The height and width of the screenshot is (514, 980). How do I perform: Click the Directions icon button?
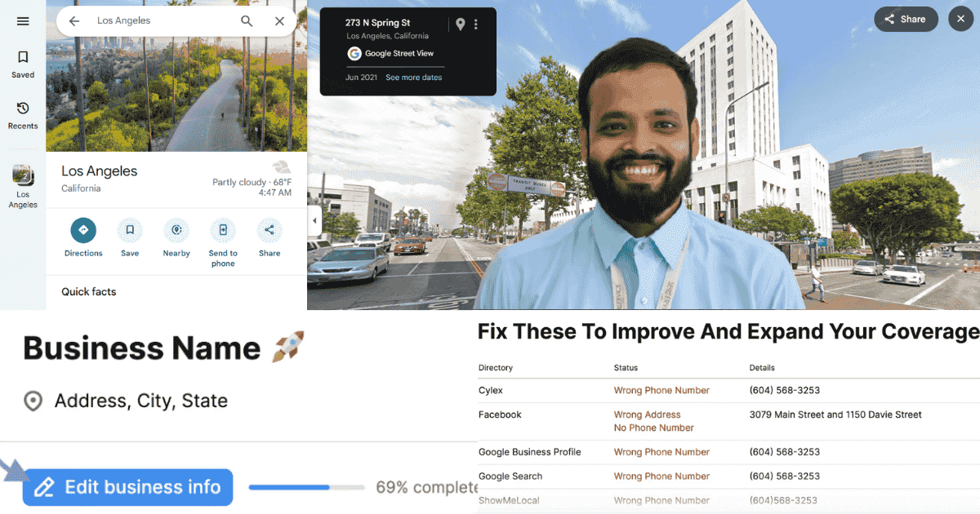click(x=83, y=230)
